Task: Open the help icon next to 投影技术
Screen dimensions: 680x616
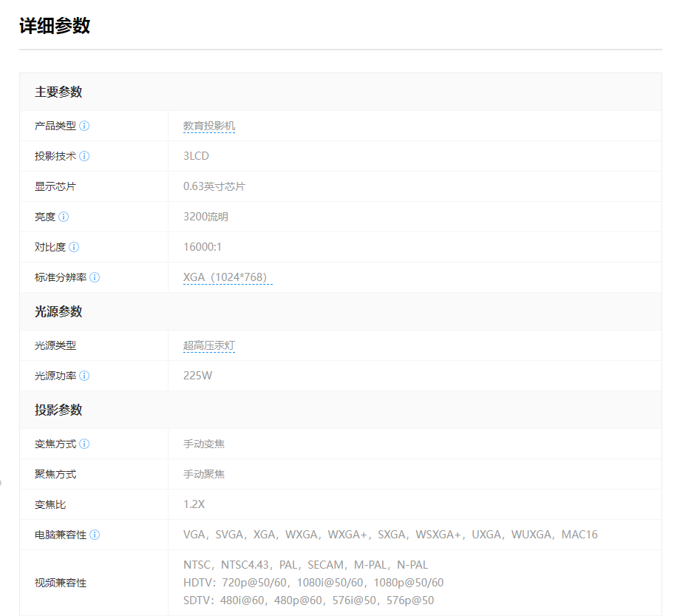Action: tap(84, 156)
